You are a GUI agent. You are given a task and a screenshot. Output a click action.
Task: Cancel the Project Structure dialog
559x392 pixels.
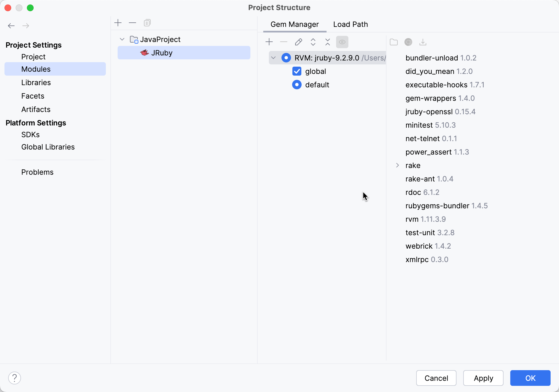pyautogui.click(x=436, y=378)
